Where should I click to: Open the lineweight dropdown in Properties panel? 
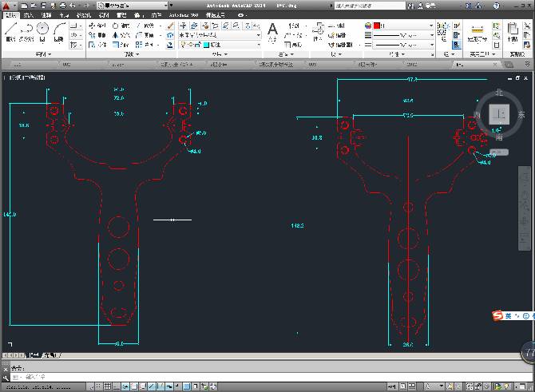[x=403, y=35]
